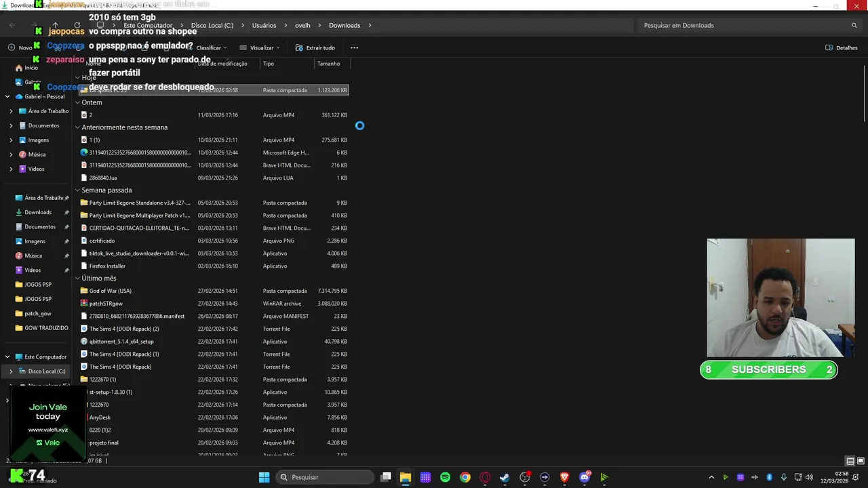Viewport: 868px width, 488px height.
Task: Open Opera GX from the taskbar
Action: [x=485, y=477]
